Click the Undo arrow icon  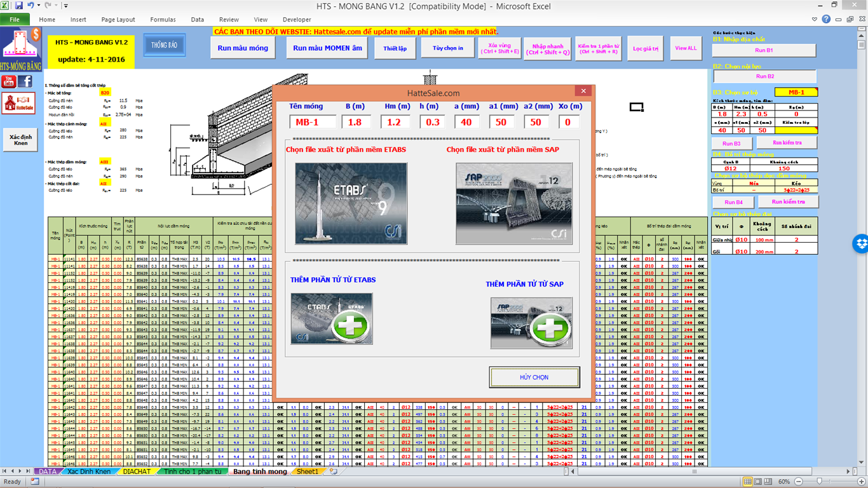tap(31, 5)
